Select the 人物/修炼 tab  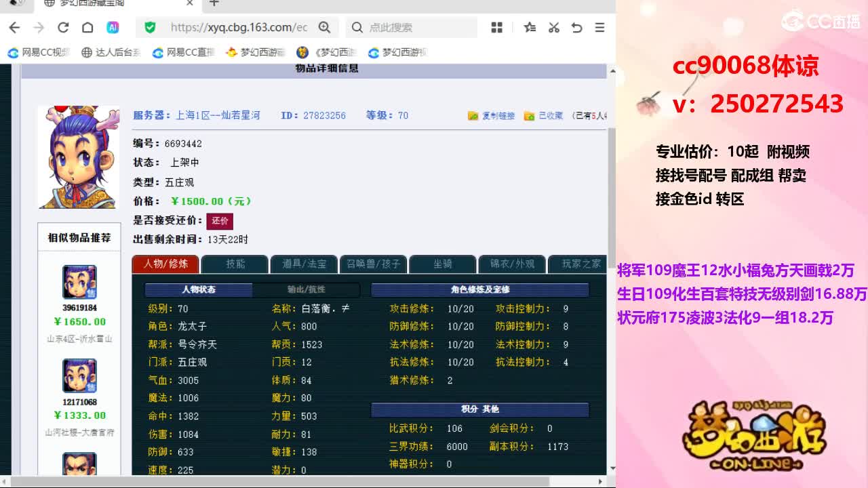[165, 264]
